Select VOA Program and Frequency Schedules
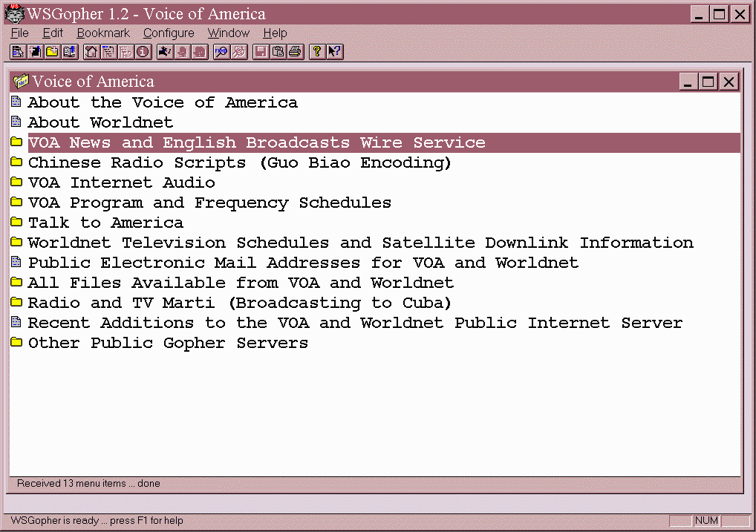756x532 pixels. pos(209,203)
